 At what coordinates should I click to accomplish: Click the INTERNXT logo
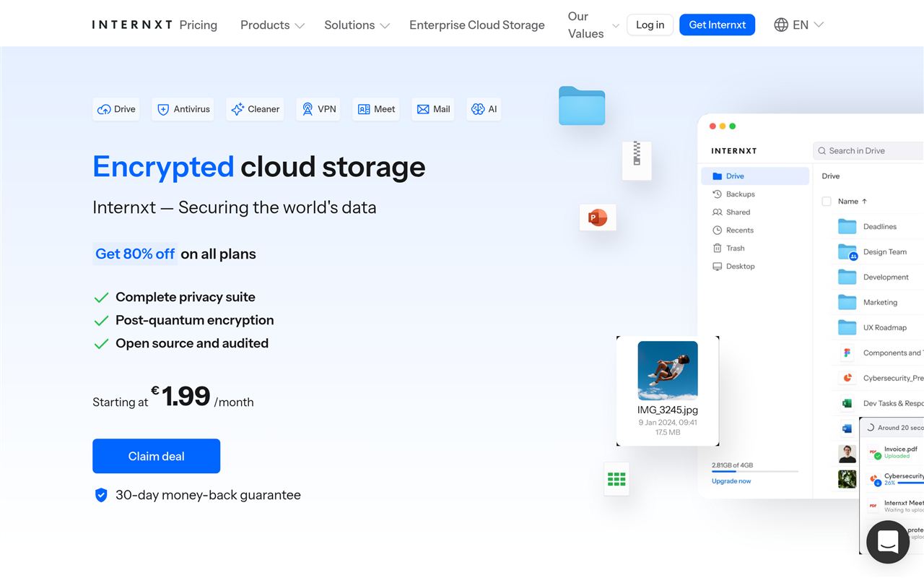click(x=132, y=25)
